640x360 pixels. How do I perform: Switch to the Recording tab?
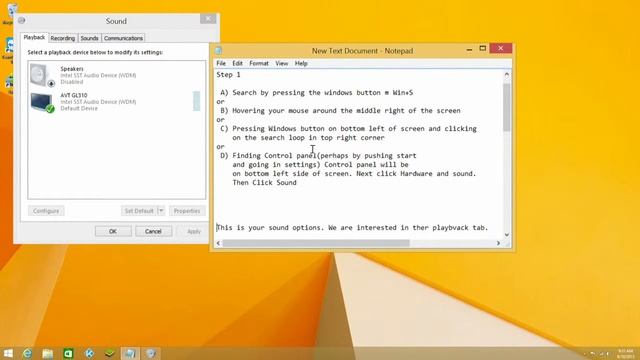pyautogui.click(x=62, y=38)
